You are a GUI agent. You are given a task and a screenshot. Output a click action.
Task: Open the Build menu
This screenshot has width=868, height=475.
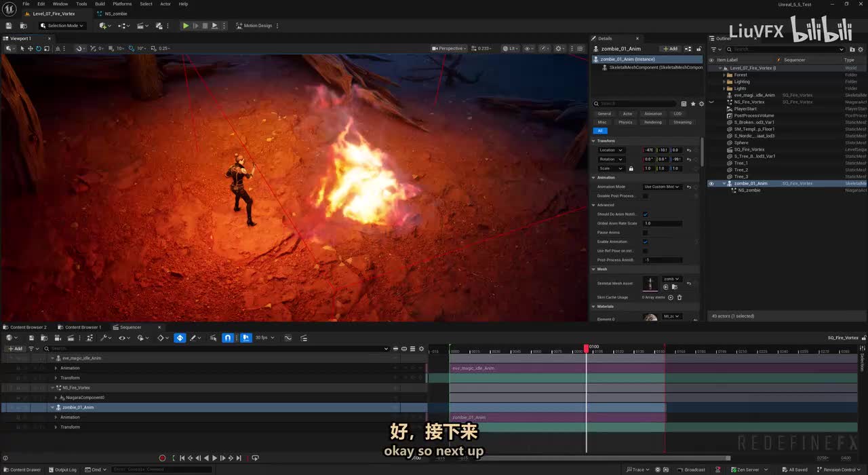point(100,4)
